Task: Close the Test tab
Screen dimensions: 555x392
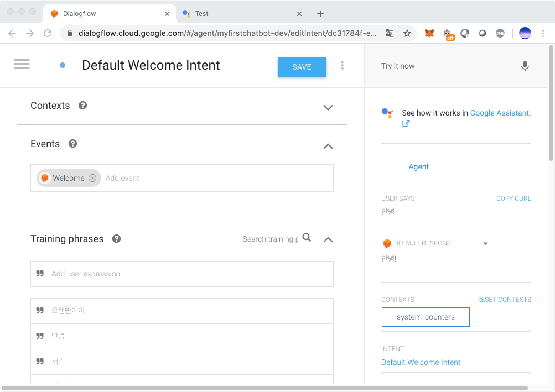Action: [299, 14]
